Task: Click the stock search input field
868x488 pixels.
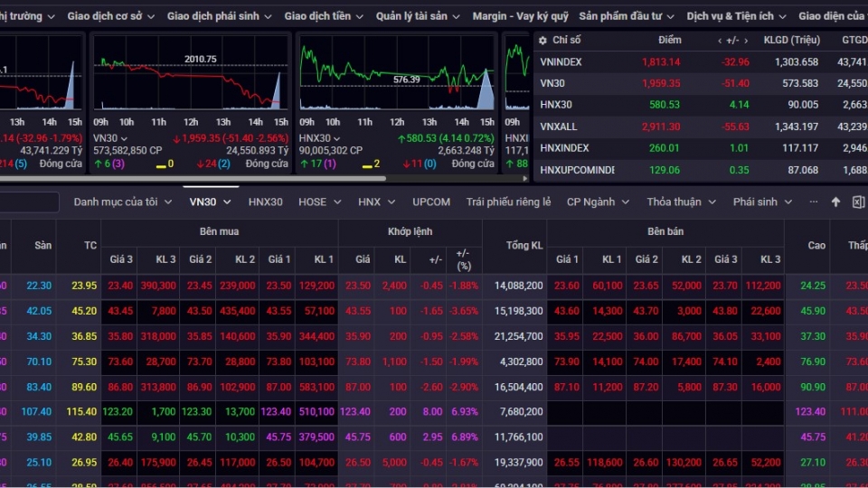Action: [29, 202]
